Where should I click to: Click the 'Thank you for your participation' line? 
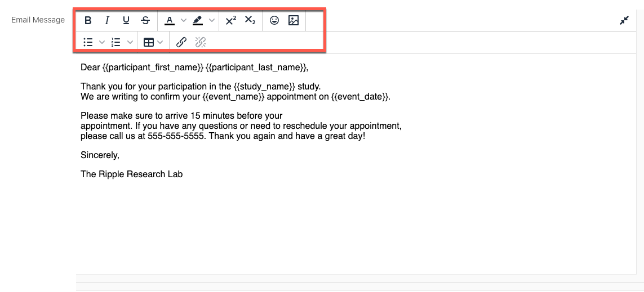pos(201,87)
